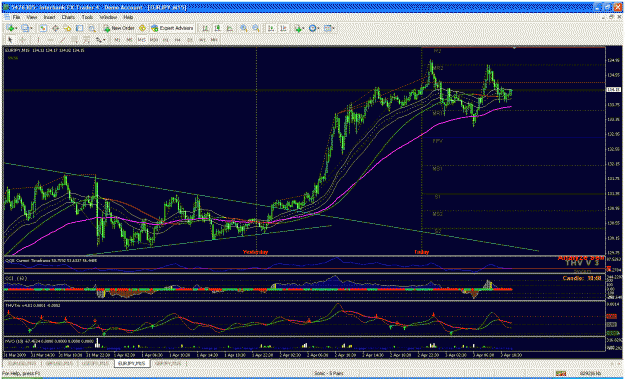Click 'For Help, press F1' status text

21,373
